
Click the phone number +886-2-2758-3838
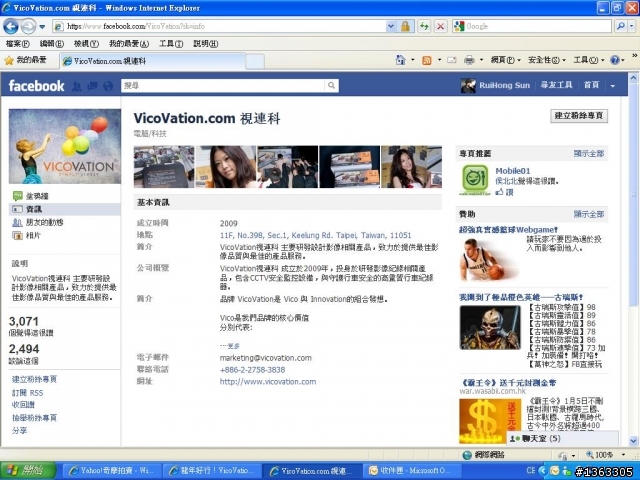pyautogui.click(x=252, y=370)
